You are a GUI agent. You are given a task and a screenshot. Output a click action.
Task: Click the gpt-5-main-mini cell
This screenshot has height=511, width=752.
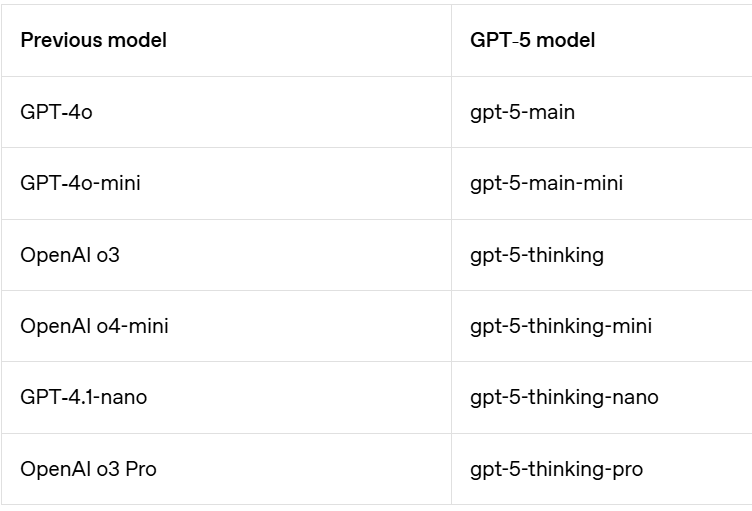[x=546, y=184]
